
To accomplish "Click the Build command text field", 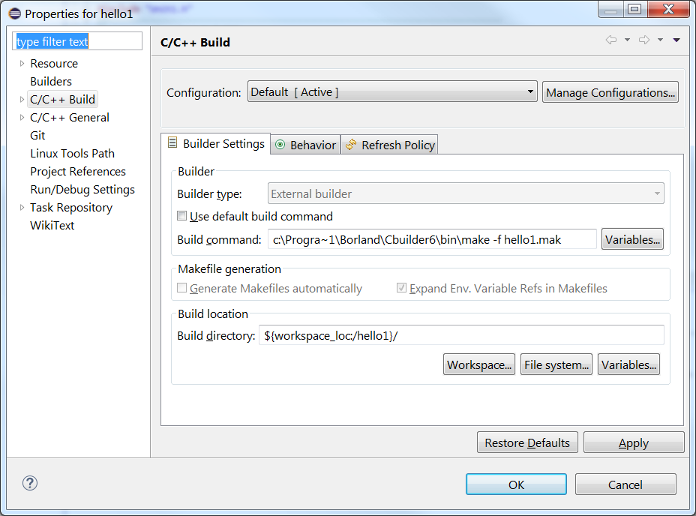I will pos(432,240).
